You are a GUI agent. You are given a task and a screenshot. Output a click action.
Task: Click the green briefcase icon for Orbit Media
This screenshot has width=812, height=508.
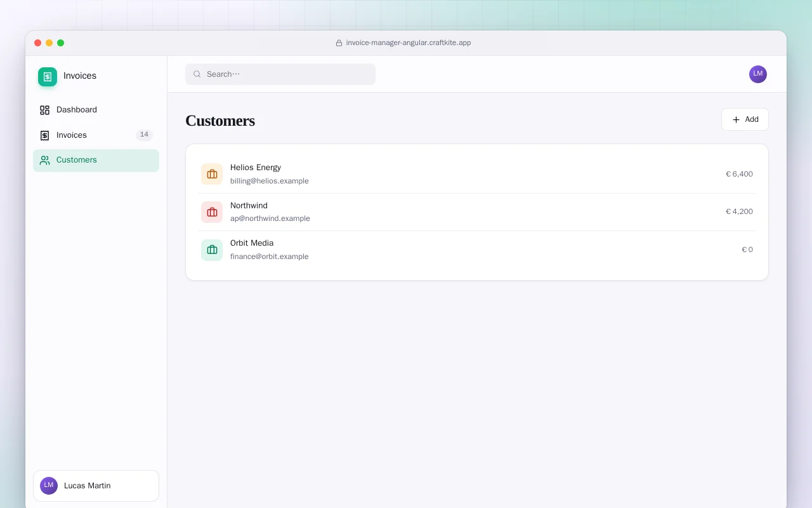coord(212,250)
